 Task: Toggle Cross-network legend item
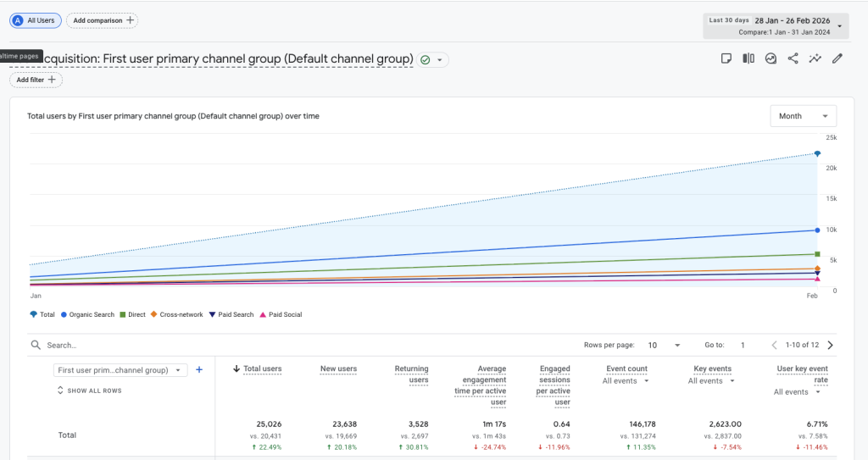[177, 314]
